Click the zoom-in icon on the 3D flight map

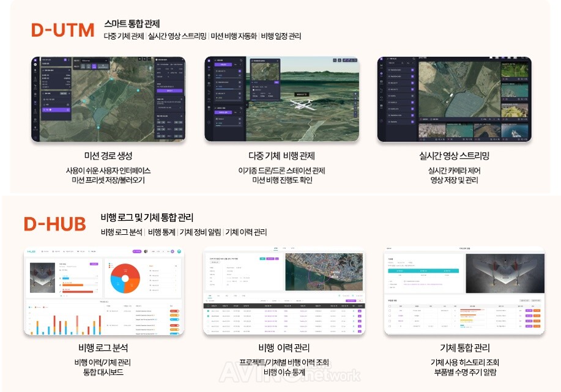[x=354, y=94]
